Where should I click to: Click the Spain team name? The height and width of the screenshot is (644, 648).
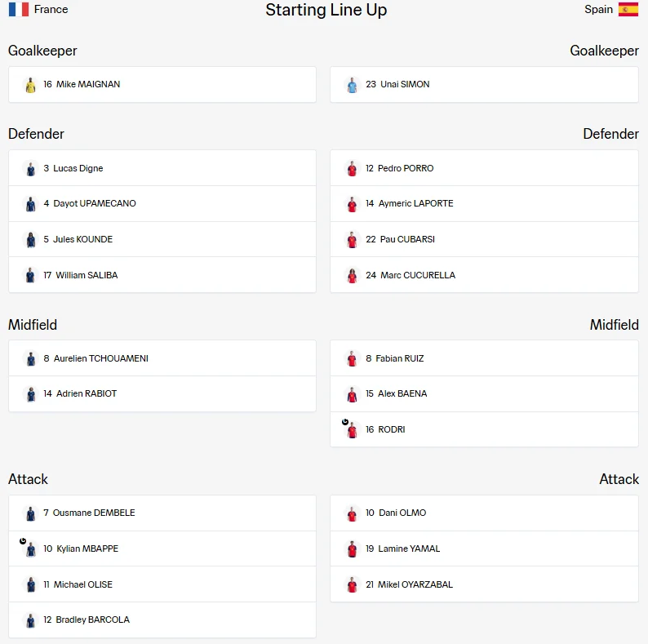[598, 9]
